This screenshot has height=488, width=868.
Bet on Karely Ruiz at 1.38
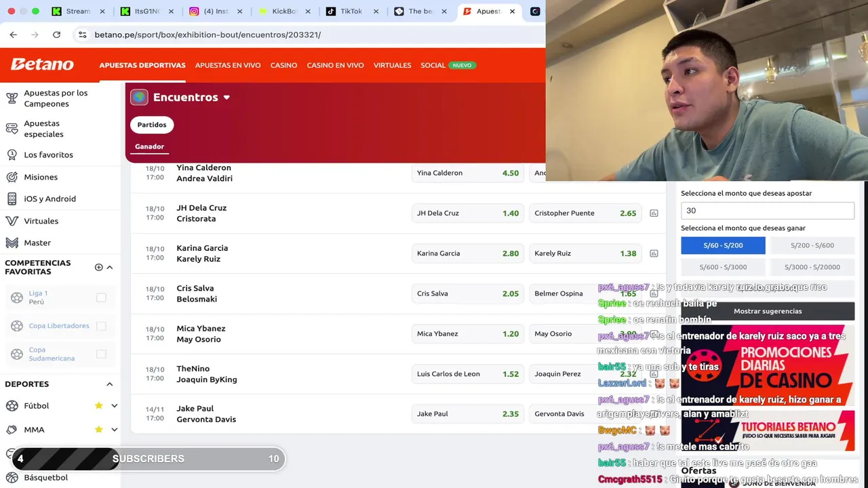coord(585,253)
